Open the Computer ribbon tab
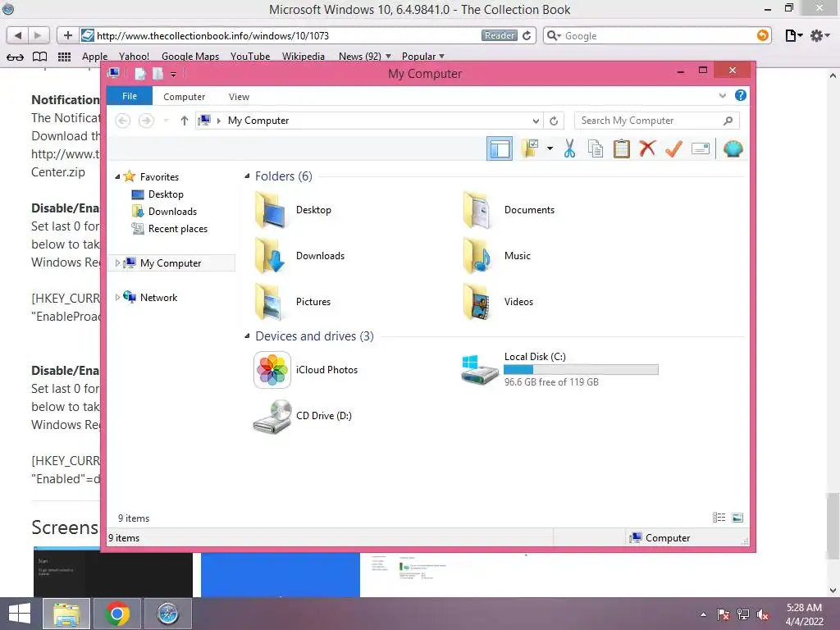Image resolution: width=840 pixels, height=630 pixels. tap(185, 97)
